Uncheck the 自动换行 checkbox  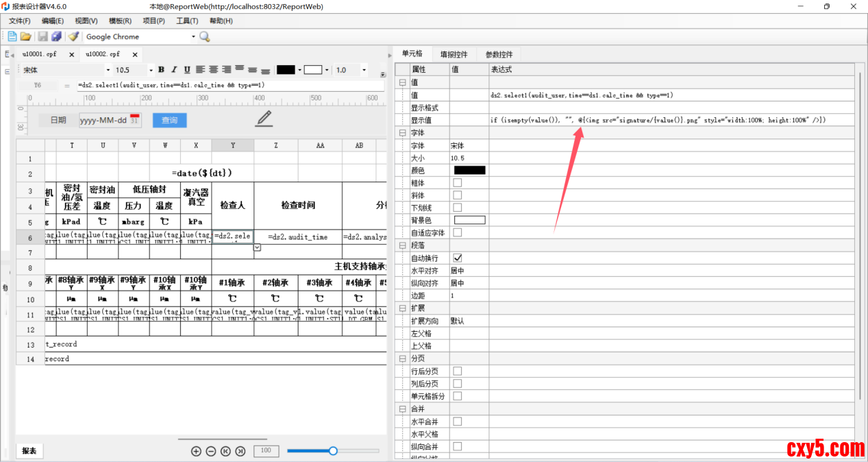click(x=457, y=258)
